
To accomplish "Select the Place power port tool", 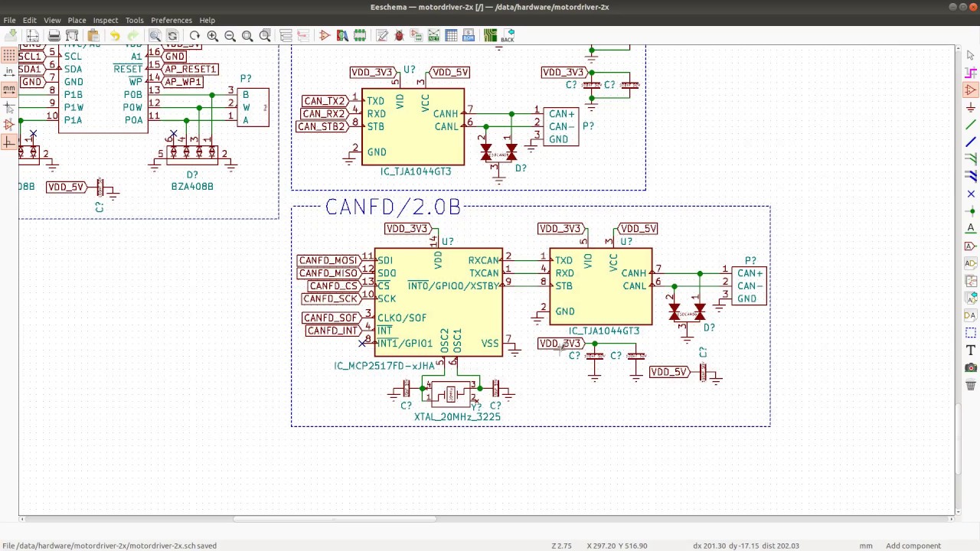I will pos(971,107).
